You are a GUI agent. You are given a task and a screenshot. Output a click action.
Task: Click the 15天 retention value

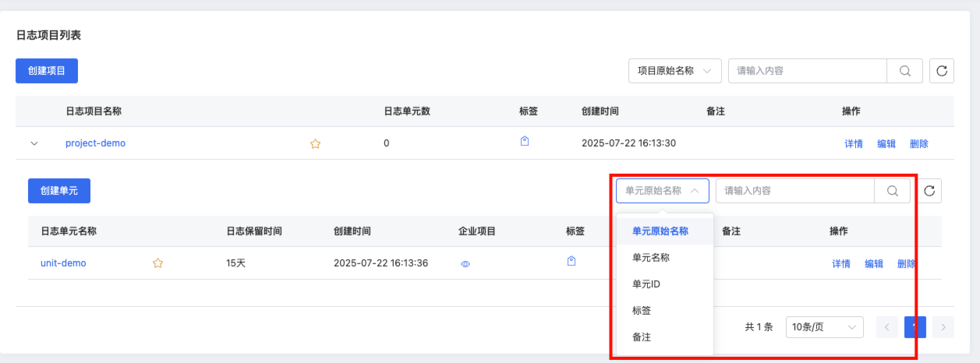(x=235, y=263)
